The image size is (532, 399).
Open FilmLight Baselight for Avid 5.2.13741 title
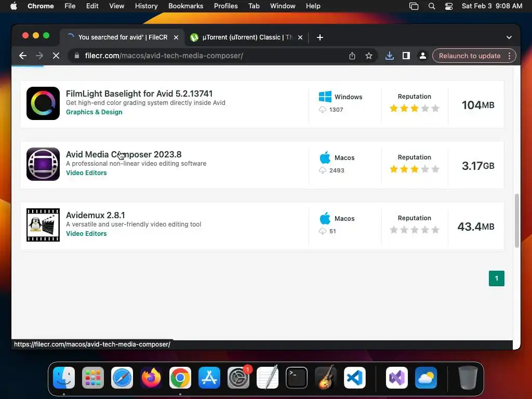(139, 94)
